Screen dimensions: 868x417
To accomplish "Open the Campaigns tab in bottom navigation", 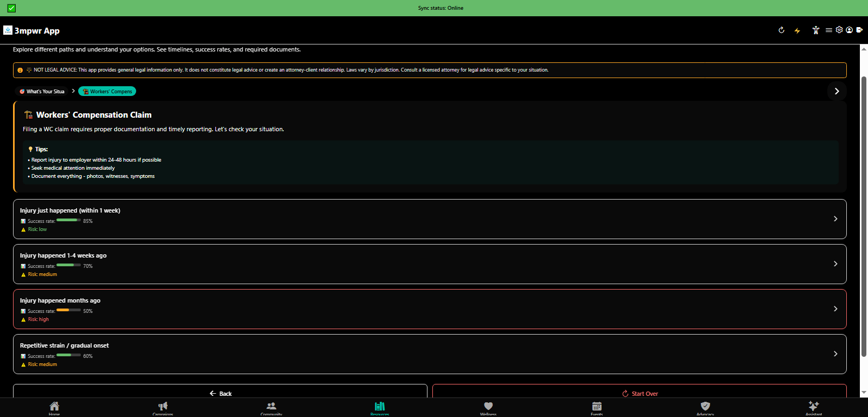I will 163,407.
